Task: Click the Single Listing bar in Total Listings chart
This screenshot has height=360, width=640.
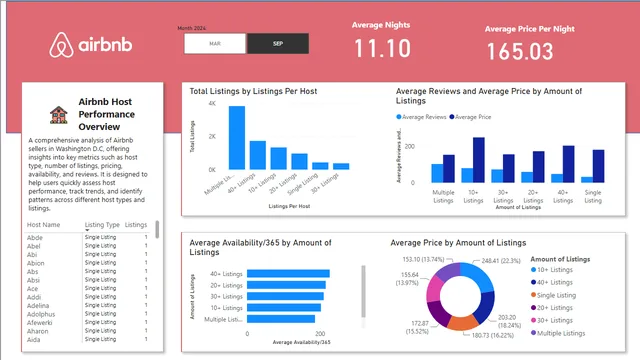Action: [320, 166]
